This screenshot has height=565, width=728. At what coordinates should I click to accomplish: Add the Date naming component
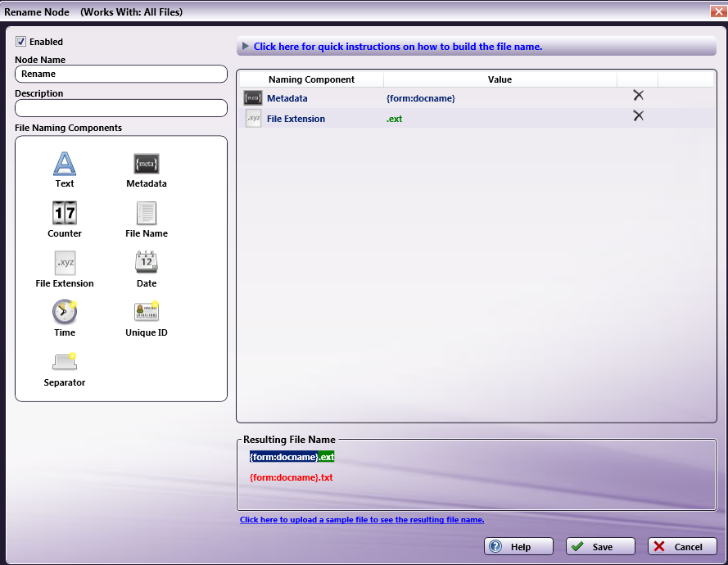tap(147, 262)
